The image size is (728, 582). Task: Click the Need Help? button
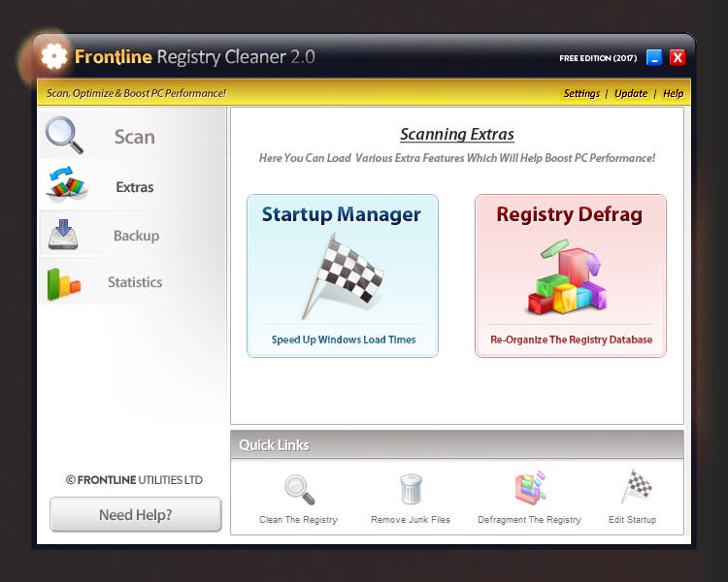click(x=136, y=514)
